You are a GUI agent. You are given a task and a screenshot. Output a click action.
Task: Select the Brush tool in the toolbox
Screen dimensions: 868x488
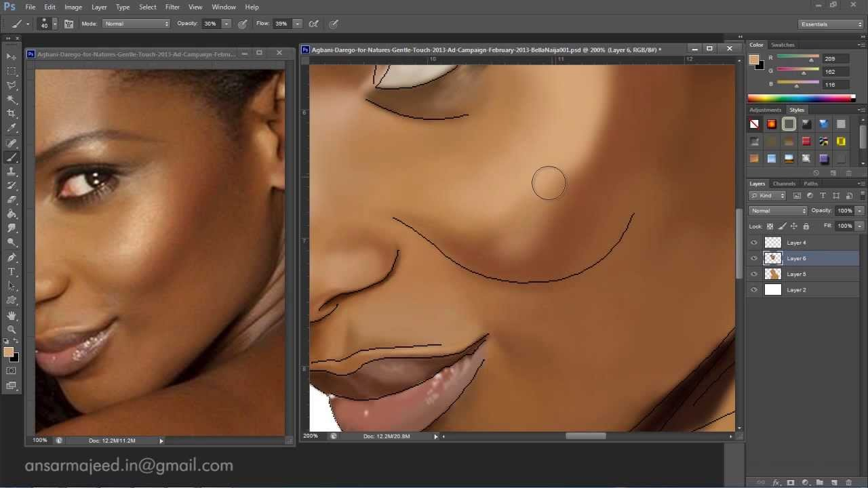tap(12, 157)
